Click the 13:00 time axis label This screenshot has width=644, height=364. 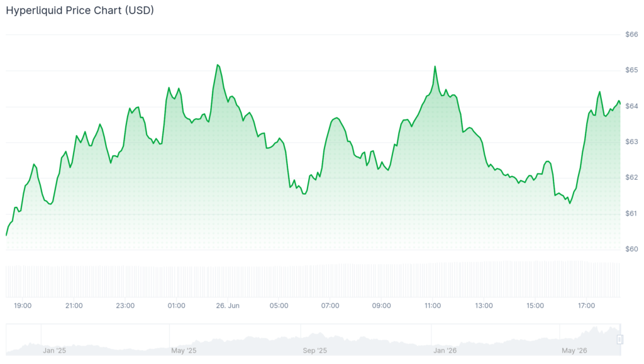click(x=484, y=306)
